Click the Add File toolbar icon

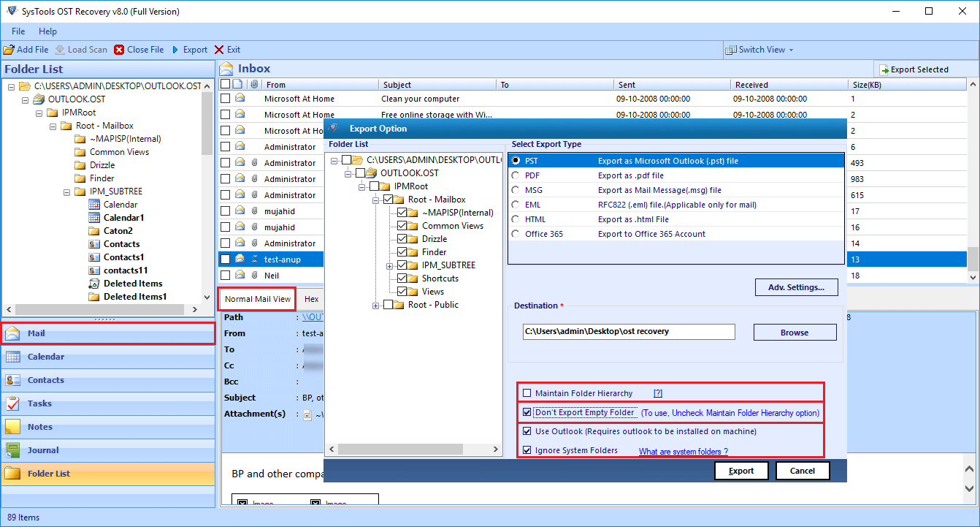click(x=8, y=50)
